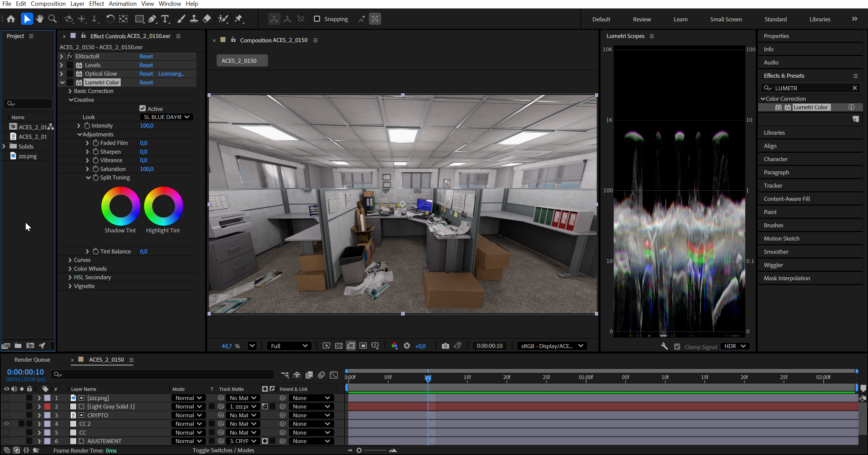This screenshot has height=455, width=868.
Task: Select the Hand tool
Action: coord(40,19)
